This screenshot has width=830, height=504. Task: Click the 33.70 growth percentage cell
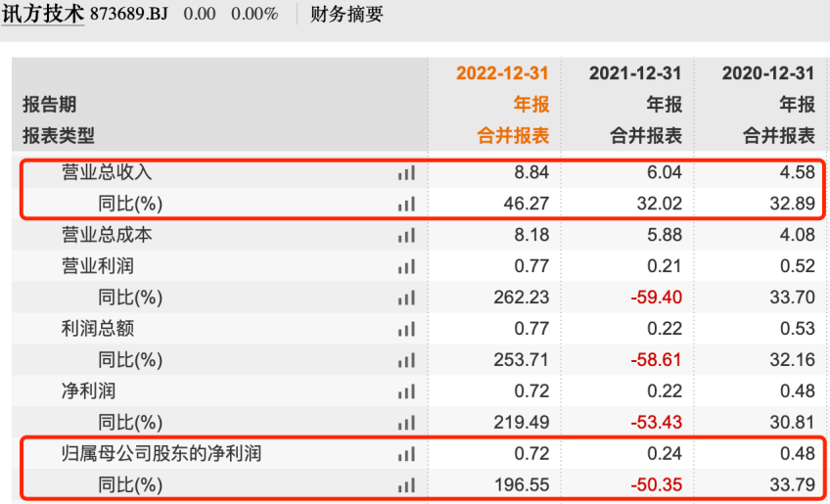pos(792,298)
